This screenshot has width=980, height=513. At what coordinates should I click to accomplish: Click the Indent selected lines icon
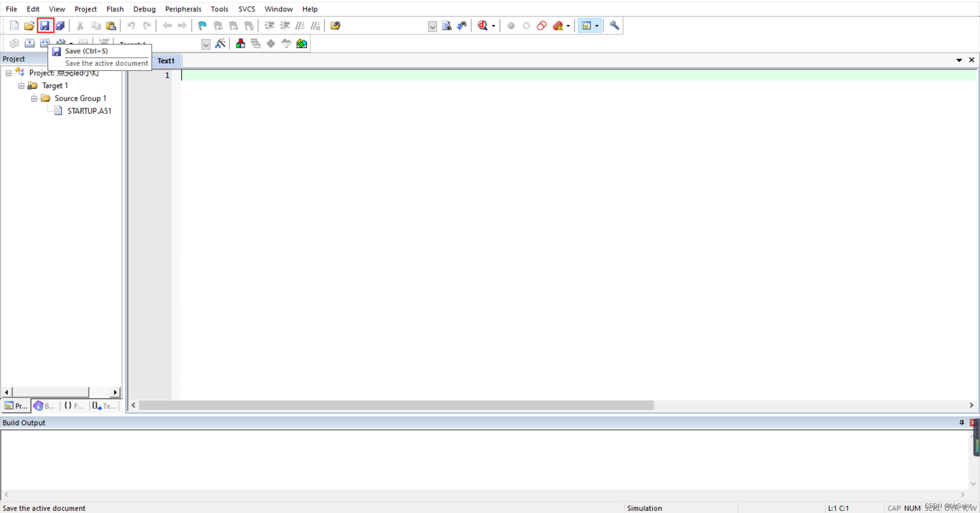[269, 26]
